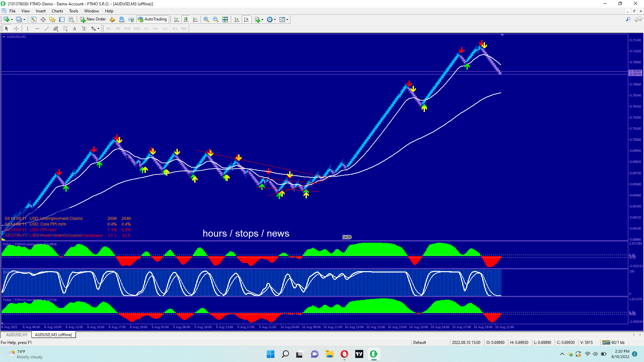644x362 pixels.
Task: Expand the periodicity clock dropdown arrow
Action: coord(275,19)
